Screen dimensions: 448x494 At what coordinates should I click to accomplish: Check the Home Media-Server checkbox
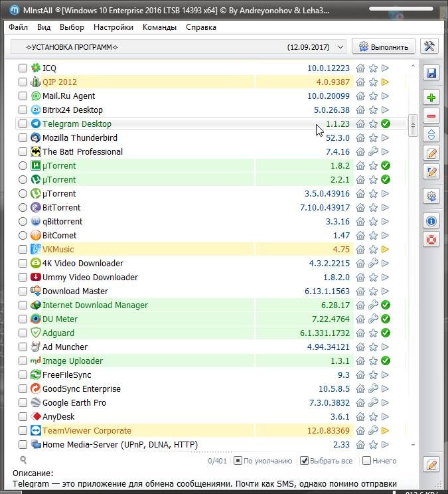pos(23,445)
